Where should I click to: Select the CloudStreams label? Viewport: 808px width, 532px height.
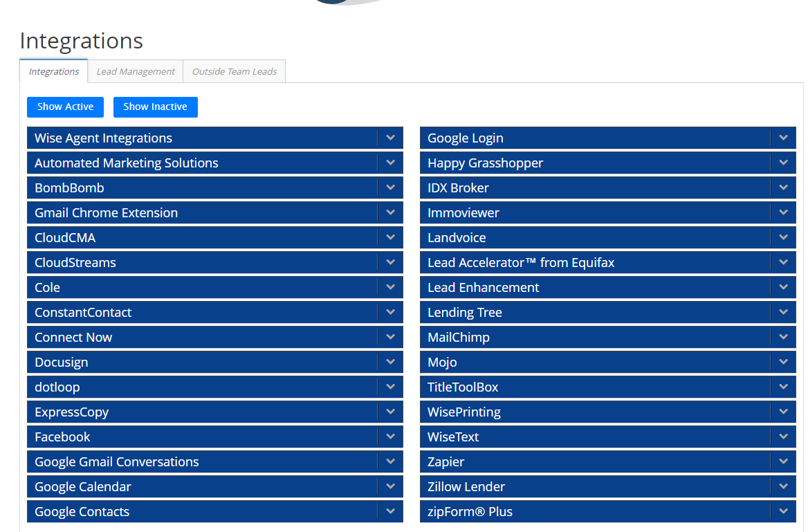pyautogui.click(x=75, y=262)
